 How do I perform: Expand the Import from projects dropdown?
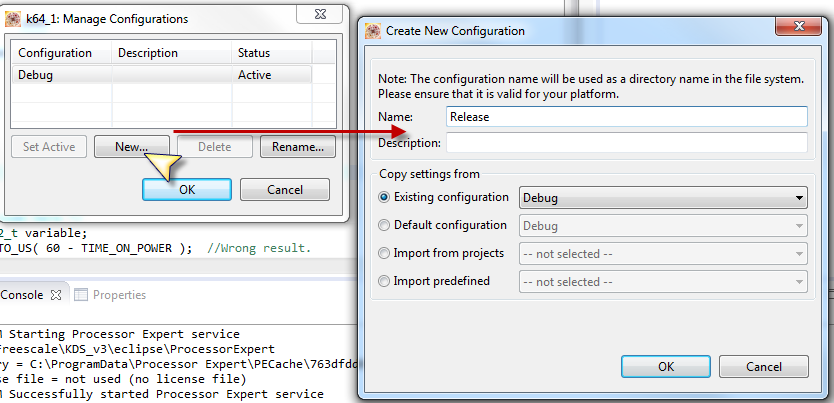pyautogui.click(x=663, y=254)
